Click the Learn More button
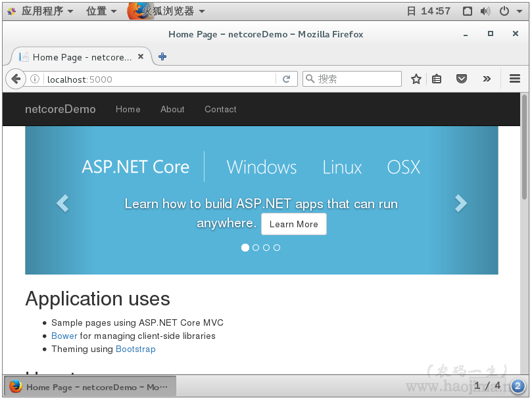This screenshot has height=400, width=532. click(293, 224)
